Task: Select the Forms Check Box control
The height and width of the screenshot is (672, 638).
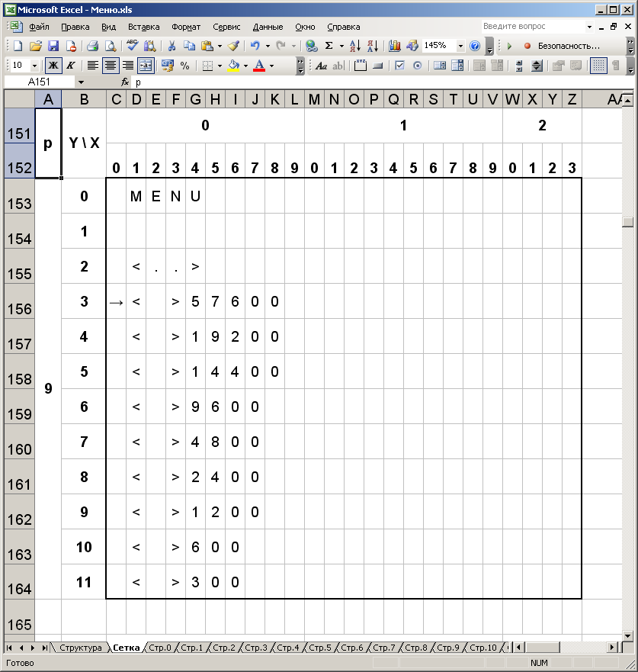Action: (399, 66)
